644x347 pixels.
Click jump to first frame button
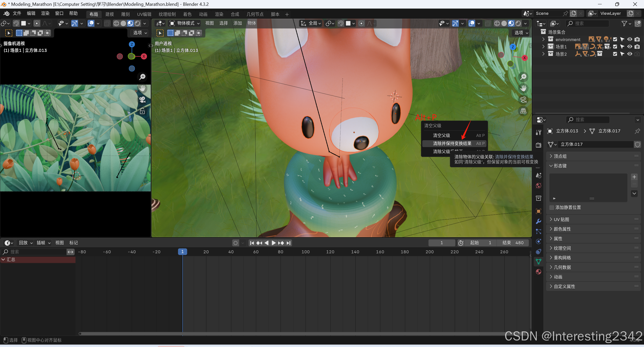point(252,243)
